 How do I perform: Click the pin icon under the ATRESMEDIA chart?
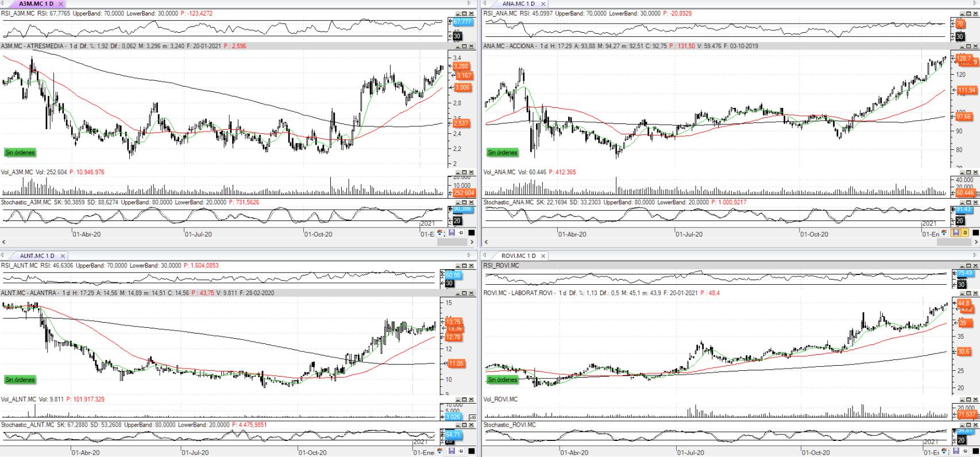tap(461, 233)
